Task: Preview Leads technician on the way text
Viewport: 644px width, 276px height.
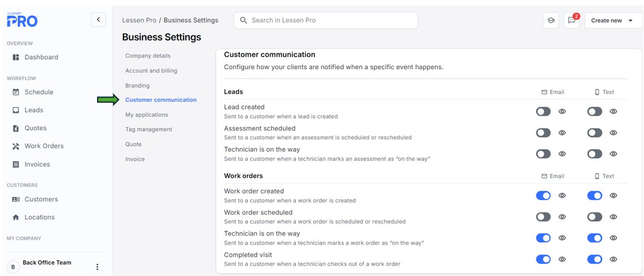Action: [613, 153]
